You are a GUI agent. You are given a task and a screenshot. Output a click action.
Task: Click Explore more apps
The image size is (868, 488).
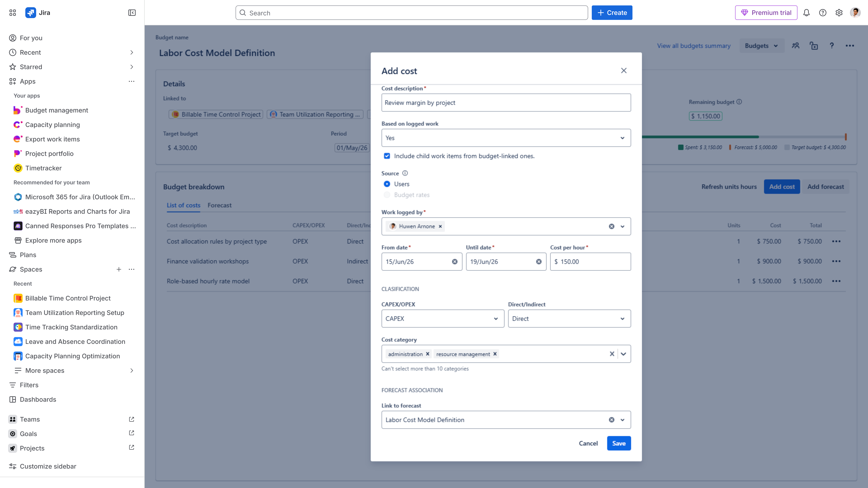pos(53,240)
